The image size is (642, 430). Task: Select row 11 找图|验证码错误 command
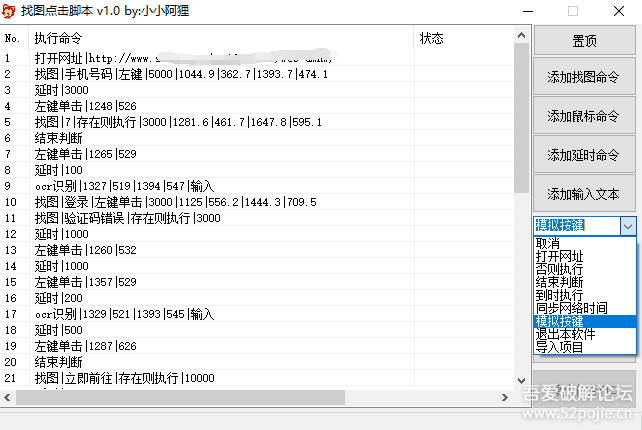pos(257,218)
